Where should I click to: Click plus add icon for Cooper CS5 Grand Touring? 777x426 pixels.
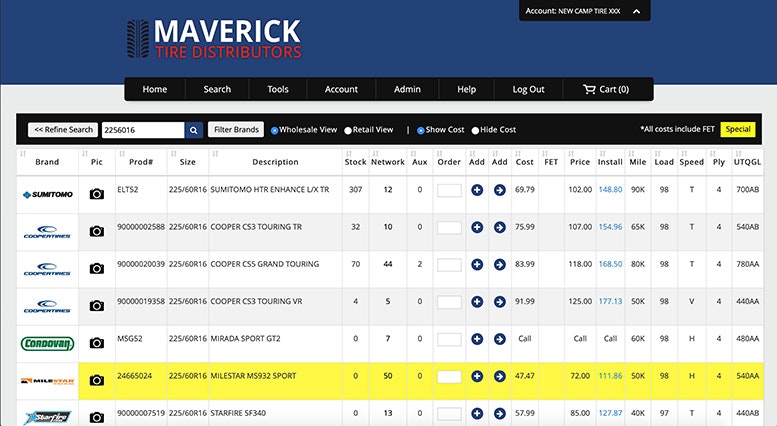(x=476, y=268)
